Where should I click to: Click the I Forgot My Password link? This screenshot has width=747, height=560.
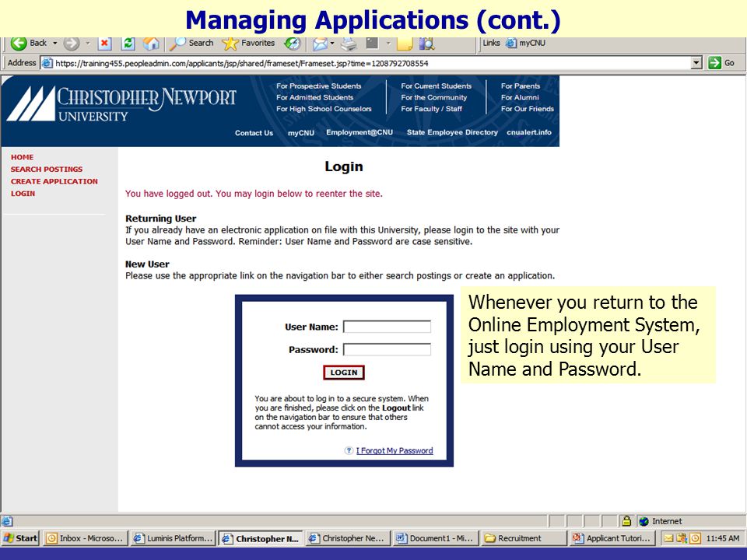coord(395,450)
